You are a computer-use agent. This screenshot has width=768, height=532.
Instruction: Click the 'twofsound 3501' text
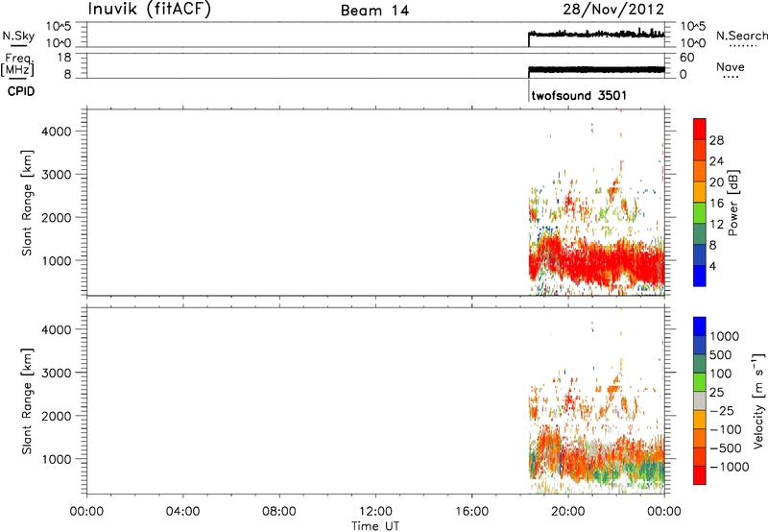(579, 95)
